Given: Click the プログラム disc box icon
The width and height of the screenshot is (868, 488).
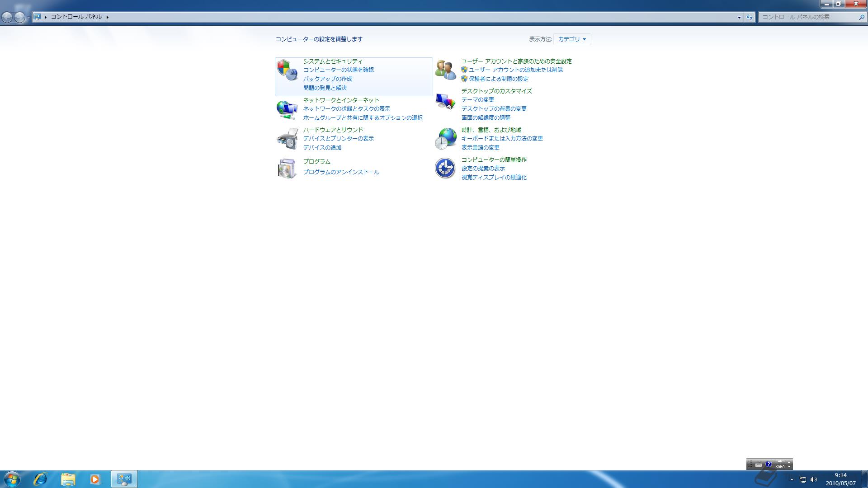Looking at the screenshot, I should click(x=287, y=169).
